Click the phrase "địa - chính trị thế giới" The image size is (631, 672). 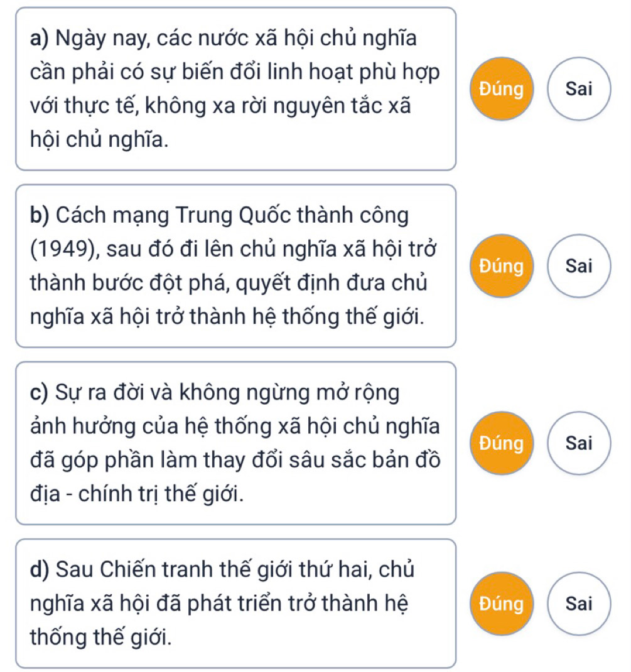pyautogui.click(x=137, y=494)
